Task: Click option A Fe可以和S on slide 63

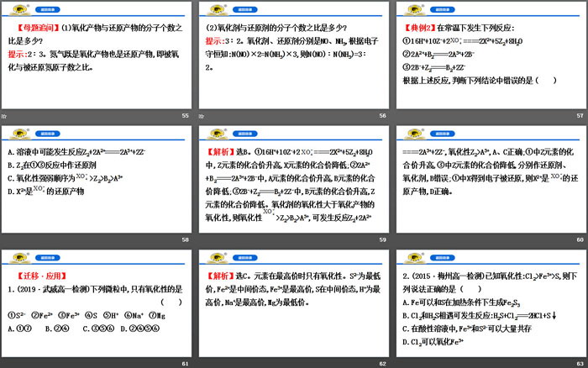Action: pos(462,302)
